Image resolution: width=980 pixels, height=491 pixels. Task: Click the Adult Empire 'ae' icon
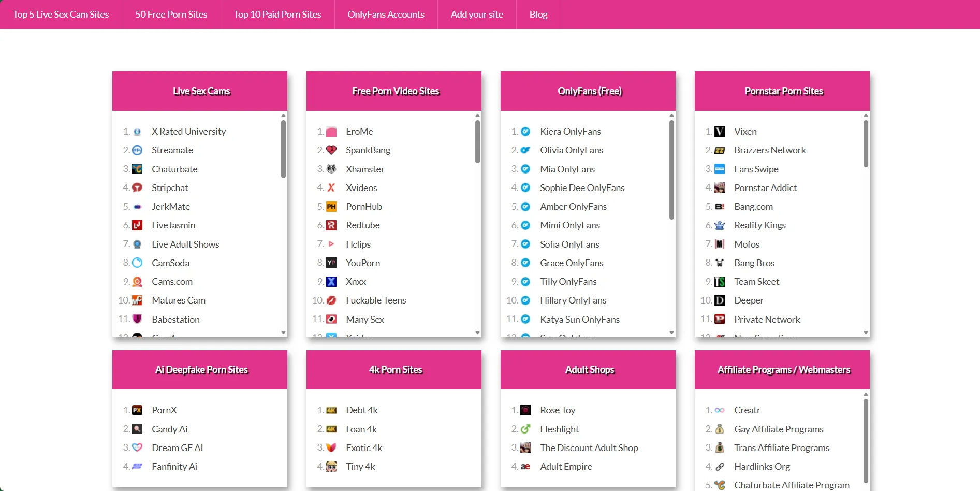click(525, 467)
